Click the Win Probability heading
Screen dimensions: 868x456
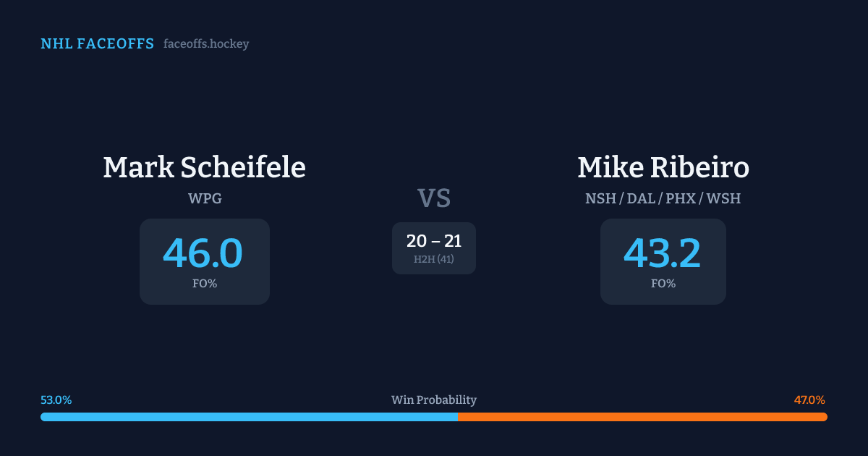pos(434,400)
